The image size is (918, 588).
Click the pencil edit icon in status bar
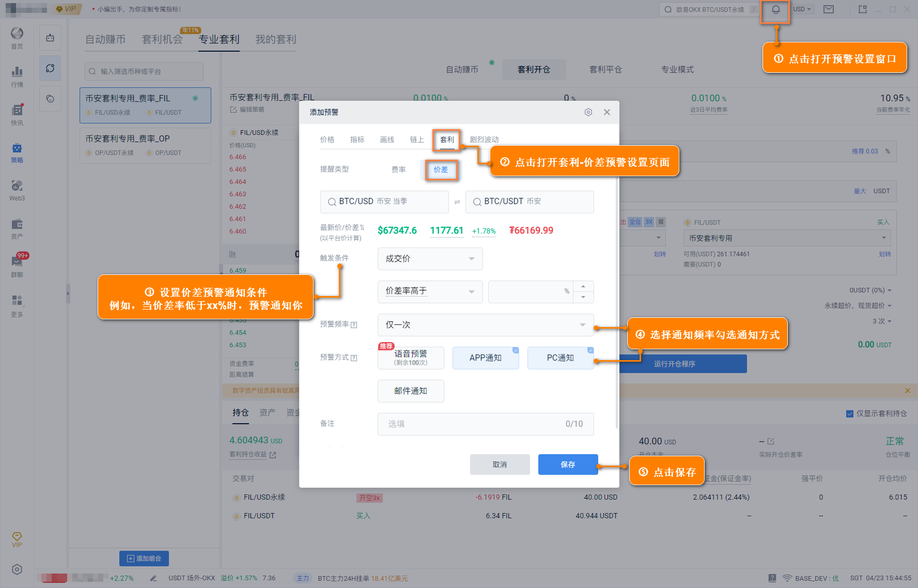153,578
